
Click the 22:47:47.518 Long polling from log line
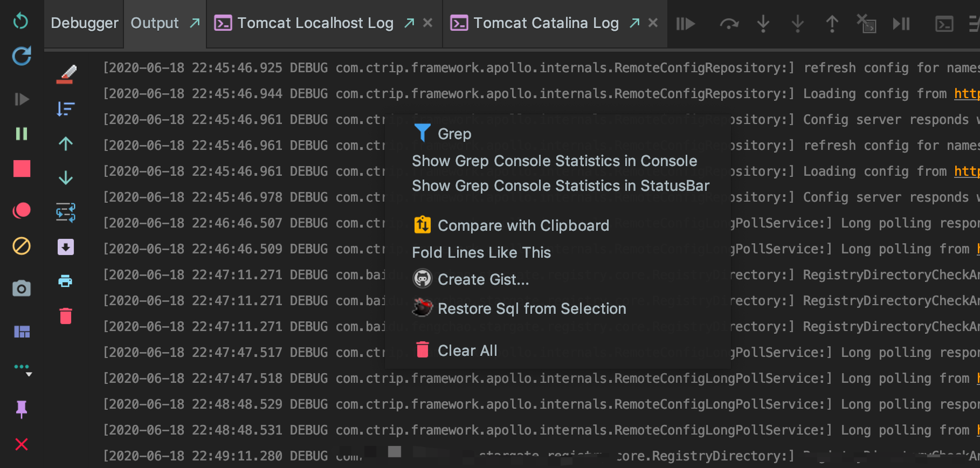tap(541, 378)
